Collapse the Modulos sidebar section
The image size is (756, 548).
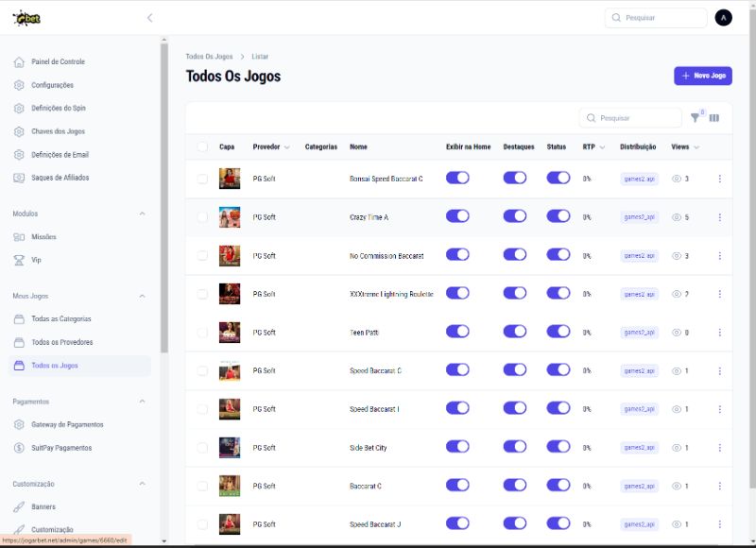[143, 214]
